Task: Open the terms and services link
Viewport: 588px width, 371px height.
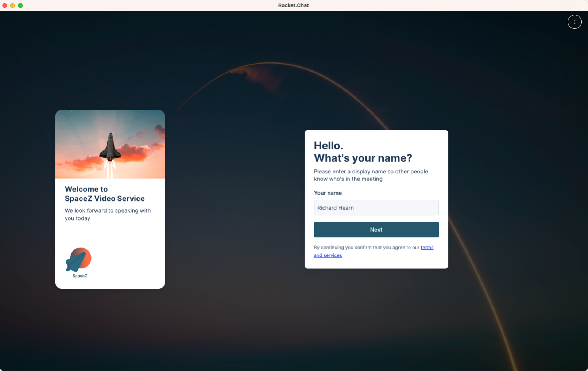Action: pyautogui.click(x=374, y=251)
